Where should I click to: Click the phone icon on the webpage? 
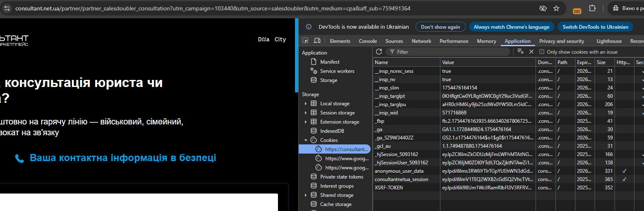(20, 159)
